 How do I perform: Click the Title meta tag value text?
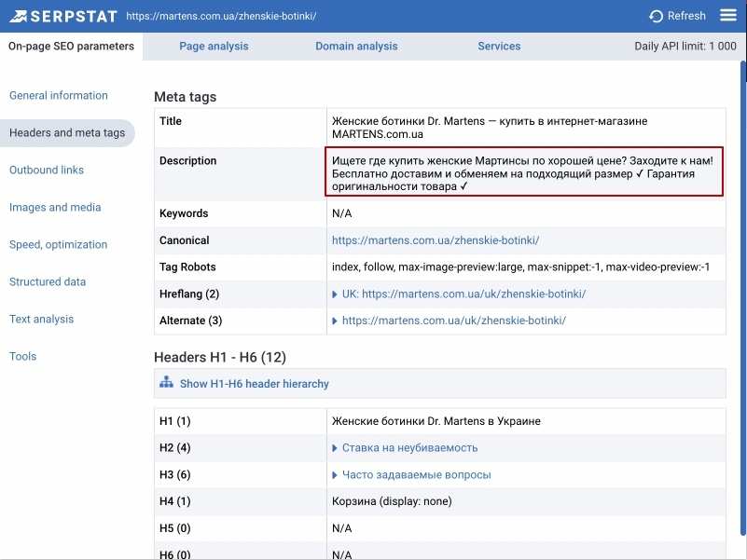(x=490, y=128)
